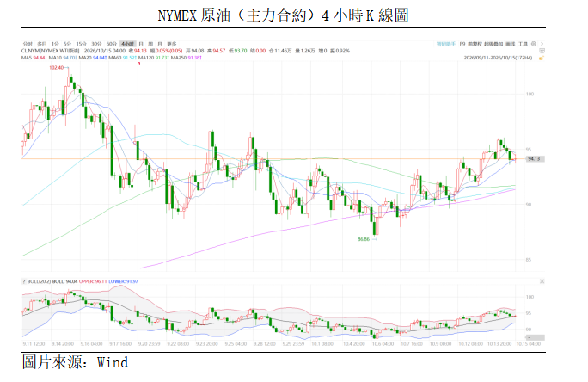Viewport: 588px width, 382px height.
Task: Open the 智能助手 assistant
Action: [446, 44]
